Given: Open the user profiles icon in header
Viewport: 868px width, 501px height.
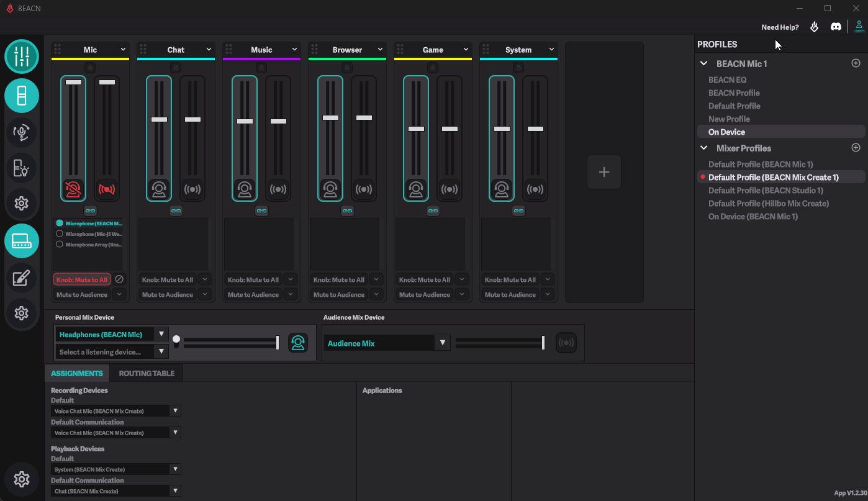Looking at the screenshot, I should tap(859, 27).
